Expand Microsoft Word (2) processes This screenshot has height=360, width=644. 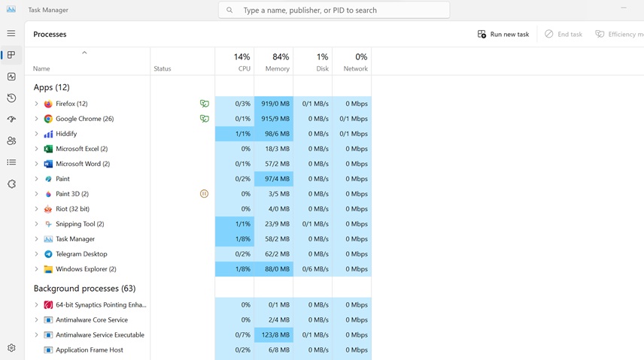(x=36, y=164)
